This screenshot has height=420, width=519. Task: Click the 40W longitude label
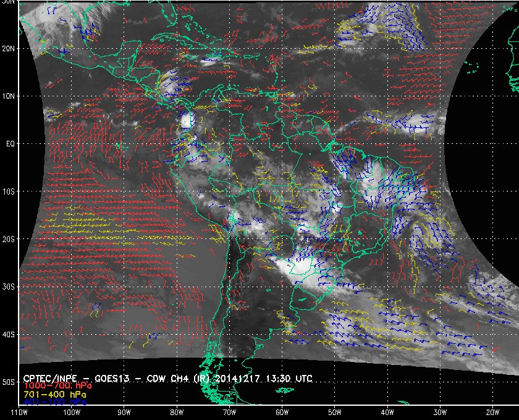(387, 413)
